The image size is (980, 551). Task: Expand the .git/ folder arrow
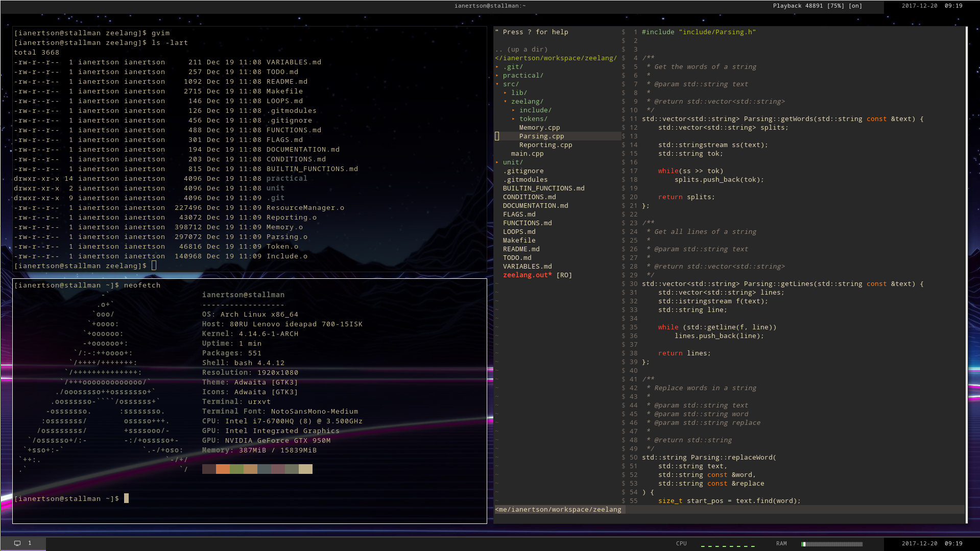pos(497,67)
